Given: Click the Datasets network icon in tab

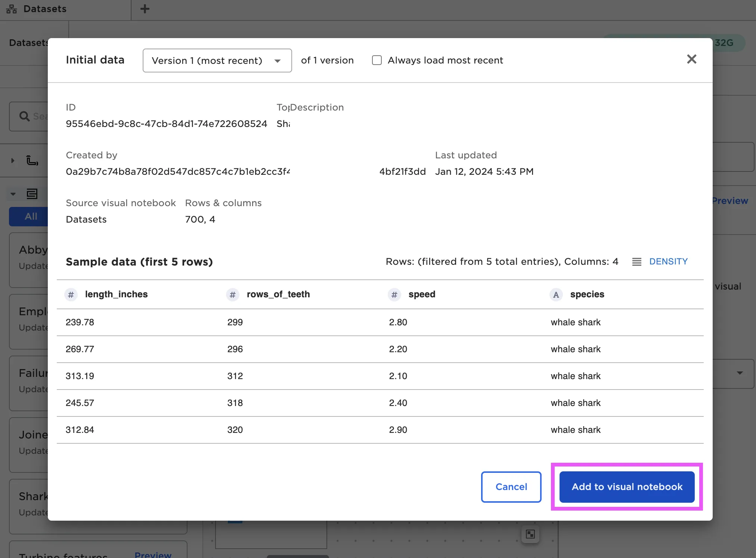Looking at the screenshot, I should click(12, 9).
